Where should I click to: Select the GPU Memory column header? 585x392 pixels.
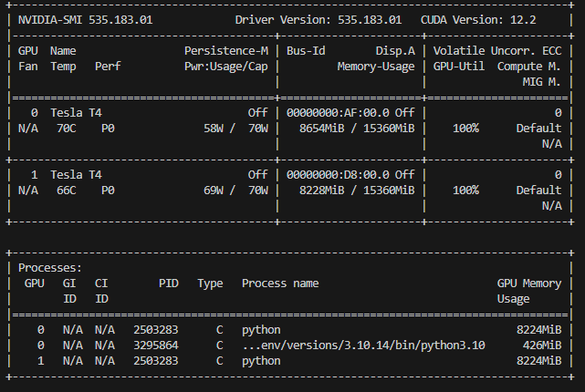click(529, 284)
